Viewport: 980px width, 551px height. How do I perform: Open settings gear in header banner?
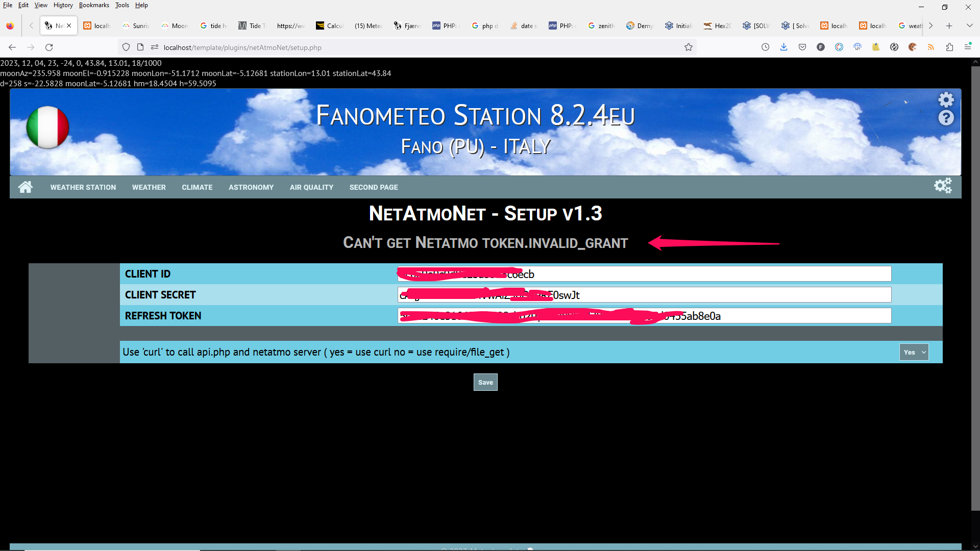point(946,99)
